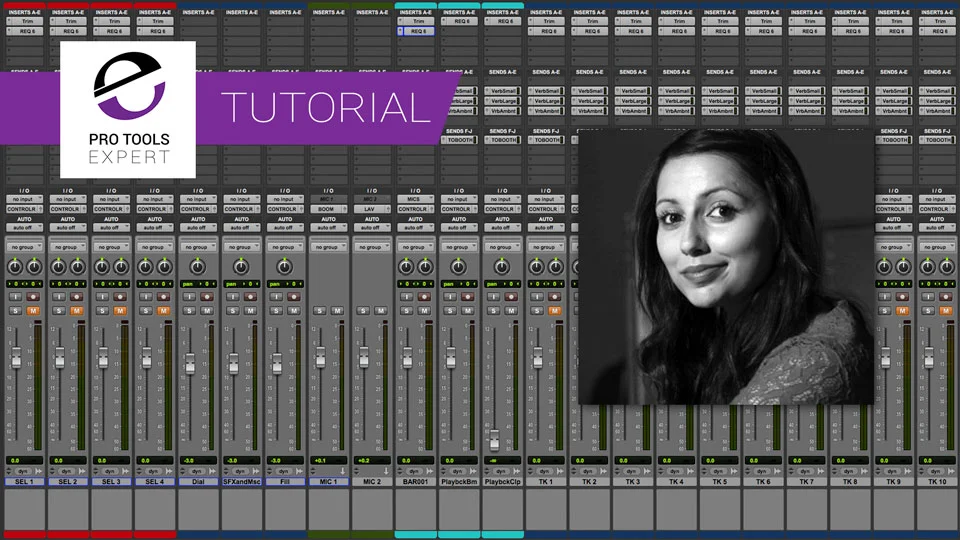Open the highlighted REQ 6 insert above BAR001
The width and height of the screenshot is (960, 540).
pyautogui.click(x=416, y=31)
